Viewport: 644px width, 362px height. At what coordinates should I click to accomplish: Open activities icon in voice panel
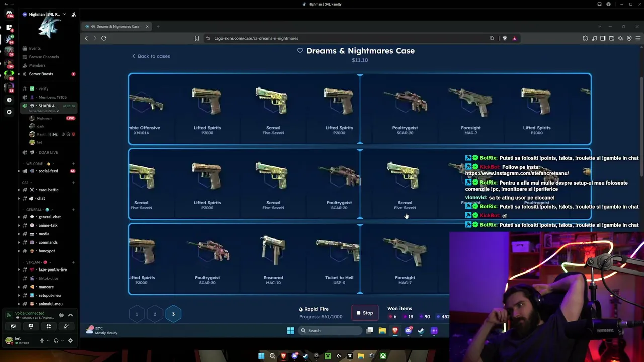(49, 327)
